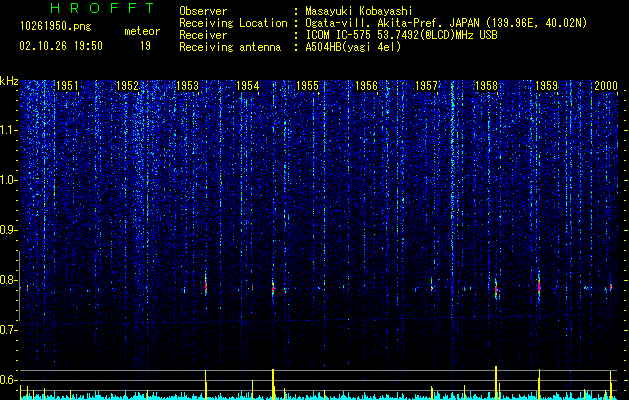Click the meteor echo below the 1957 label
Screen dimensions: 629x400
[432, 286]
